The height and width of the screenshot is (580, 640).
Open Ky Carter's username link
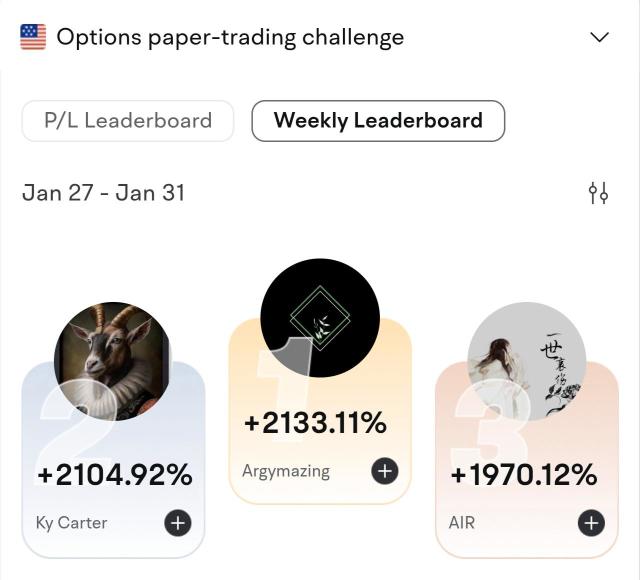click(x=71, y=523)
